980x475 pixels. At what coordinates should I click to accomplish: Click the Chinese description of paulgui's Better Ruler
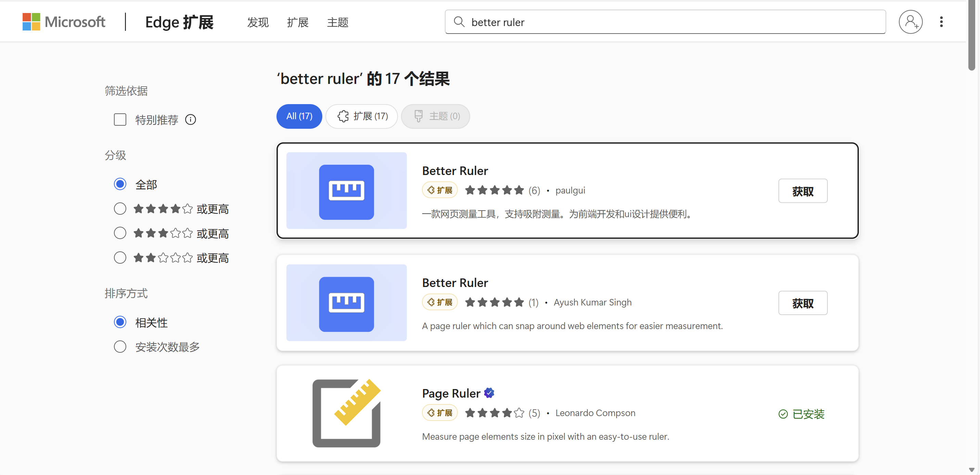click(x=557, y=214)
